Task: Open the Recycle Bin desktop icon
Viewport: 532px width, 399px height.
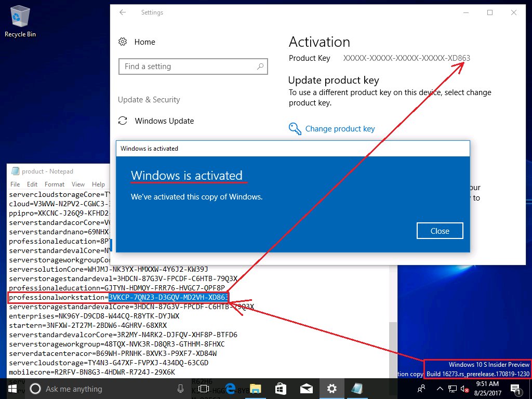Action: [20, 21]
